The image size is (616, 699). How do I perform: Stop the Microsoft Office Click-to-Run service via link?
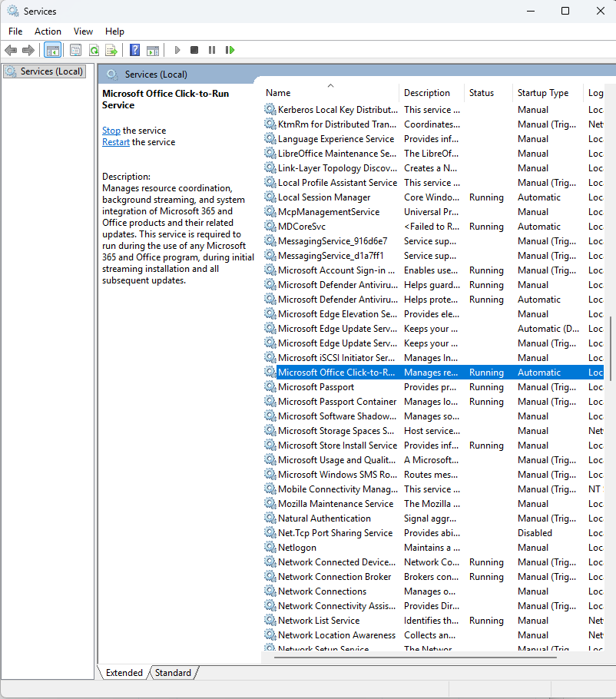111,130
